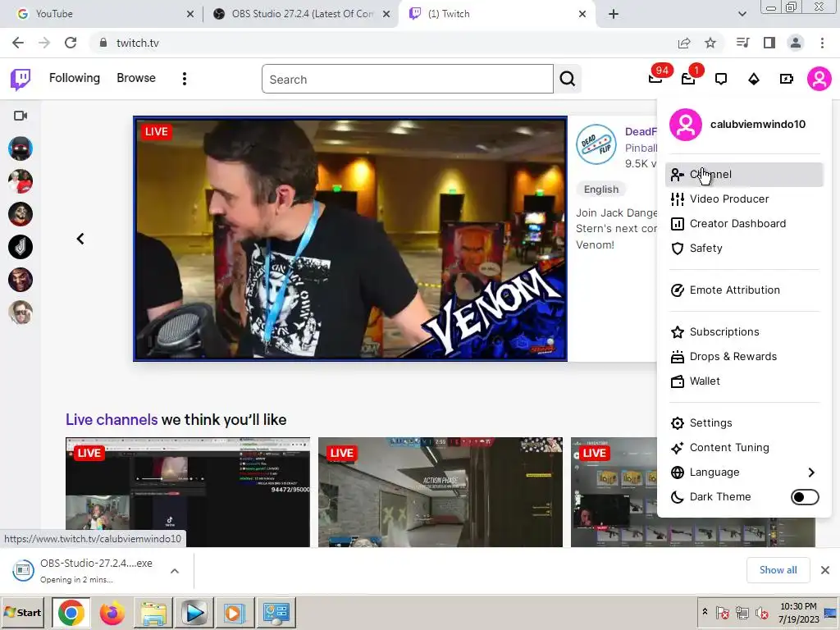The image size is (840, 630).
Task: Click the Get Ad-Free Turbo icon
Action: pos(787,80)
